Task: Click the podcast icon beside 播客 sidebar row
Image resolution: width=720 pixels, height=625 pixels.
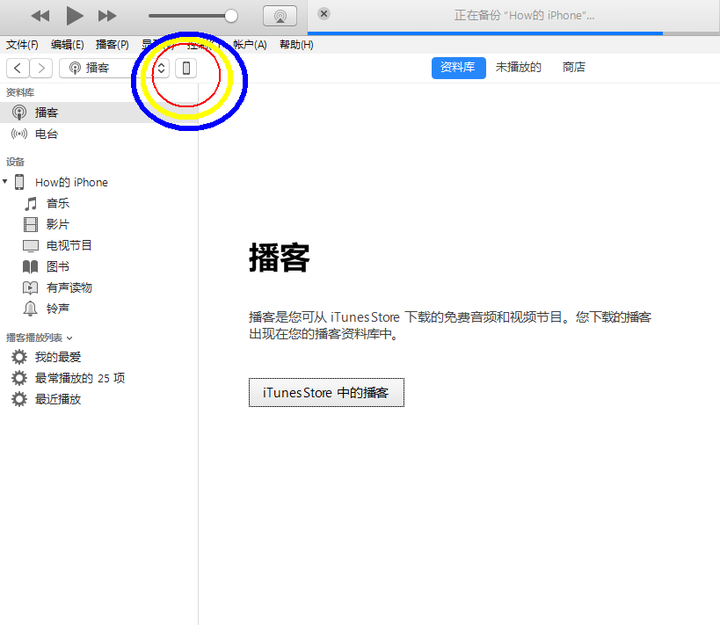Action: pos(19,113)
